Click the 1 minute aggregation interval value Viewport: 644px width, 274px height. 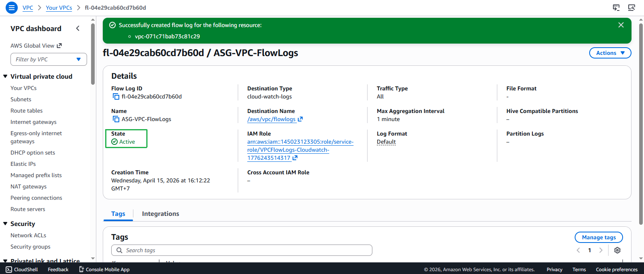click(388, 119)
